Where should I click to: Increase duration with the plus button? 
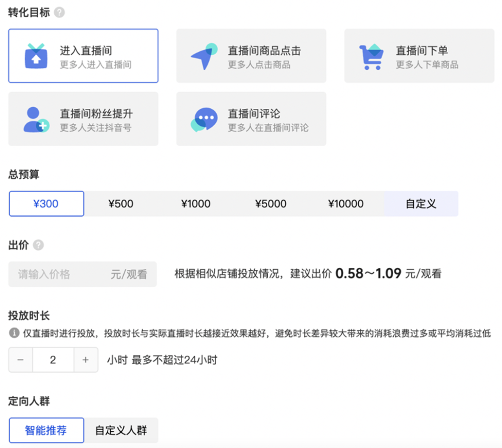coord(86,360)
